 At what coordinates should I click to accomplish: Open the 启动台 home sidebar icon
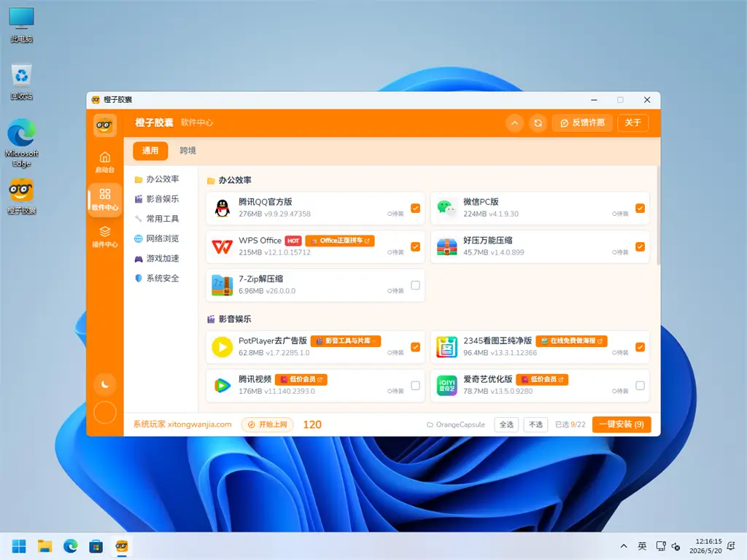tap(105, 162)
